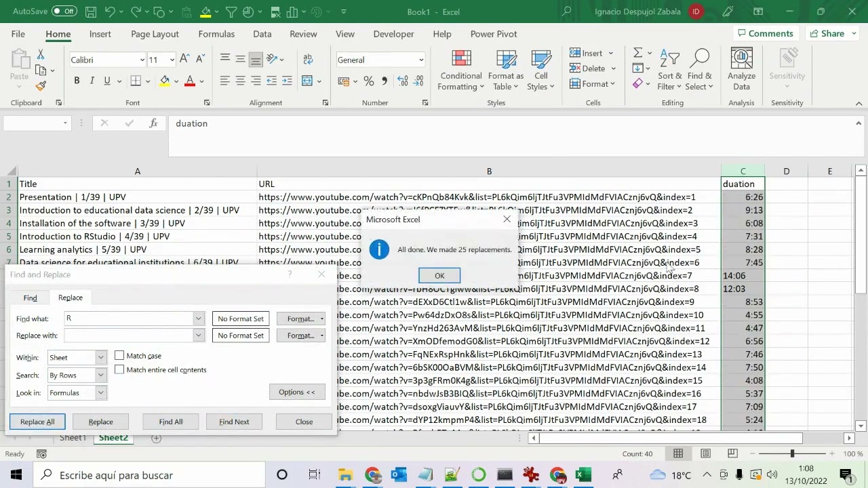The height and width of the screenshot is (488, 868).
Task: Click the Clear eraser icon in Editing
Action: coord(637,83)
